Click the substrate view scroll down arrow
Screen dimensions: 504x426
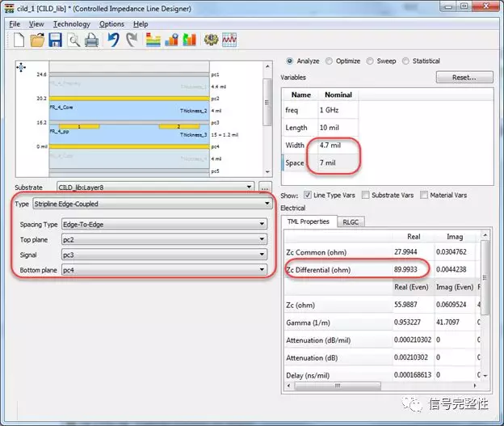(267, 172)
